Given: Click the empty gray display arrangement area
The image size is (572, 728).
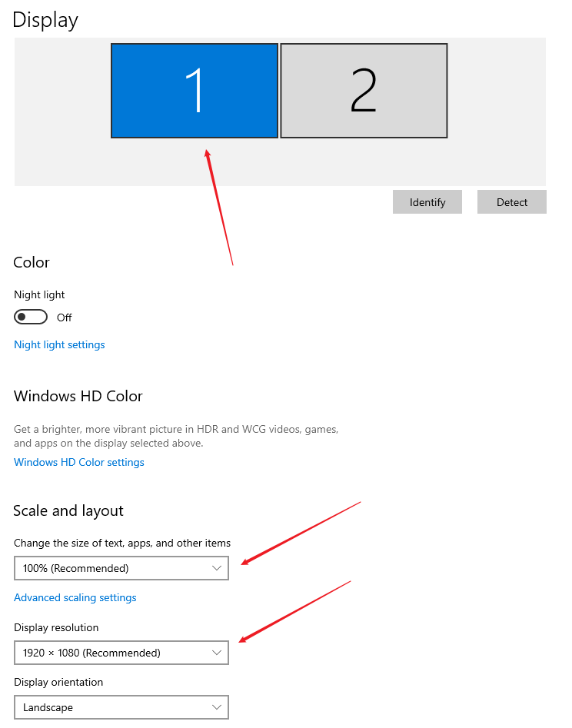Looking at the screenshot, I should click(x=497, y=111).
